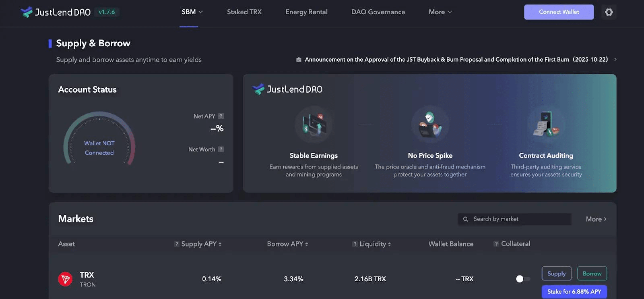
Task: Open the Staked TRX tab
Action: [x=244, y=12]
